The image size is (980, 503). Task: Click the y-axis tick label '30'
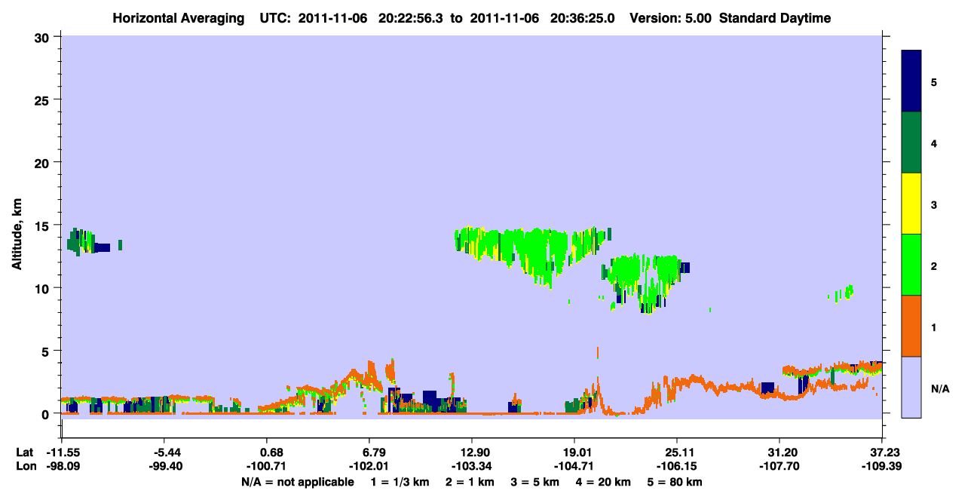pos(44,37)
